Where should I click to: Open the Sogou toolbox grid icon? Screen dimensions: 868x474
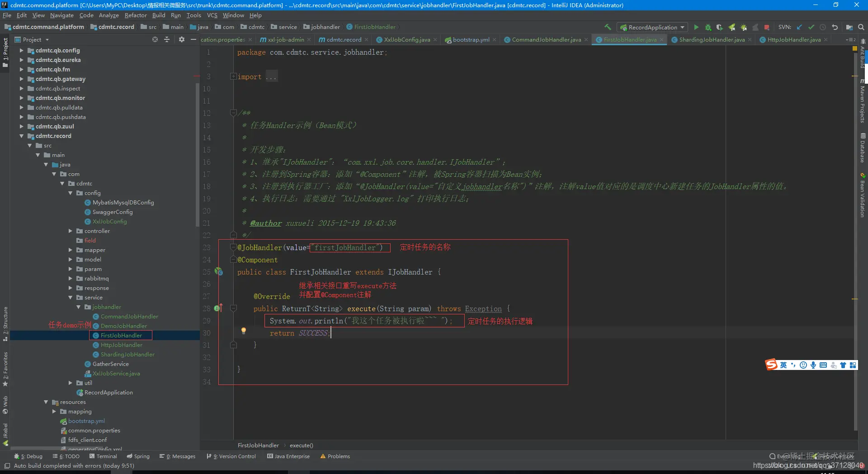coord(853,365)
